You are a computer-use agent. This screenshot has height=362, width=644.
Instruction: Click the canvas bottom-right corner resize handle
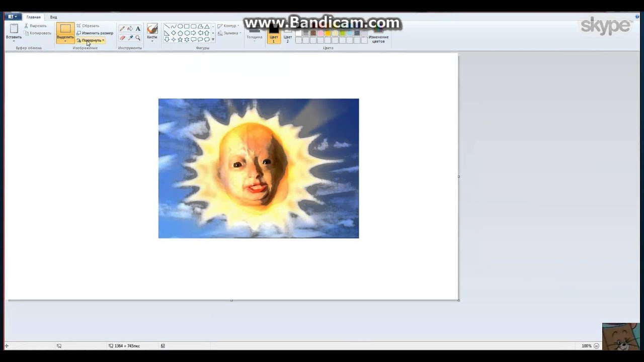pos(459,300)
